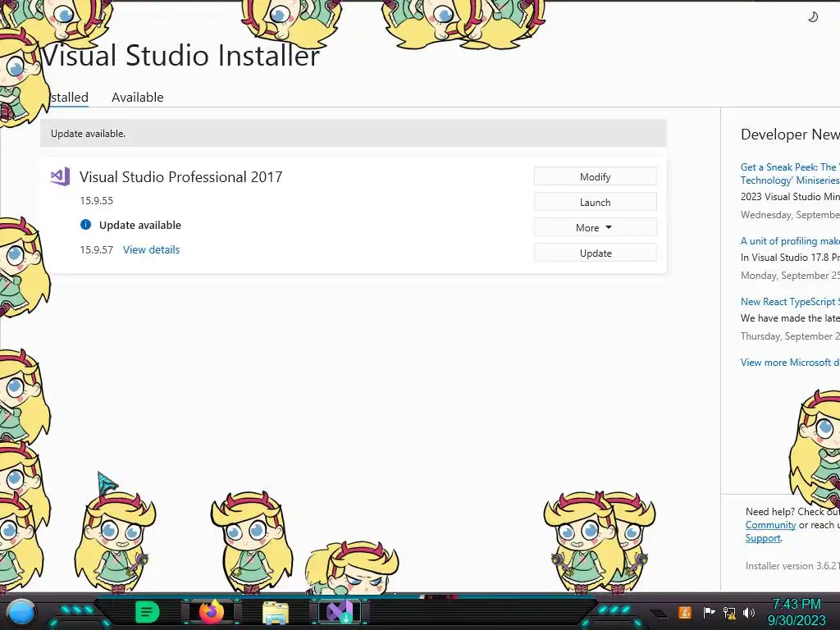Expand the More dropdown menu
The image size is (840, 630).
[x=596, y=228]
